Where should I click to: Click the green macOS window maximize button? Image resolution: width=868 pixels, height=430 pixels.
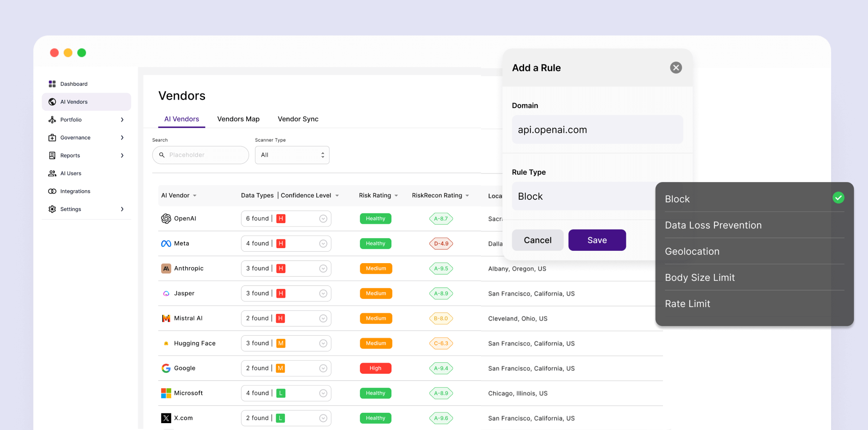pyautogui.click(x=82, y=53)
